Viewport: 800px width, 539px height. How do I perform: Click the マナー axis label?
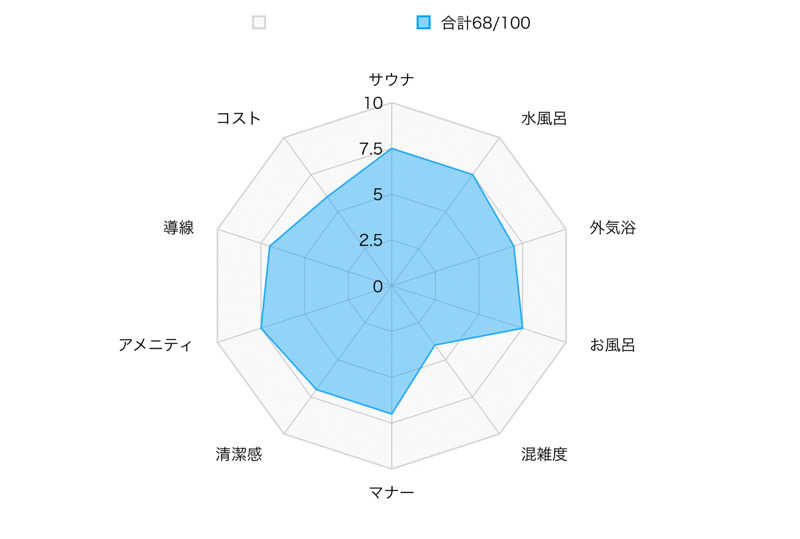pos(391,492)
